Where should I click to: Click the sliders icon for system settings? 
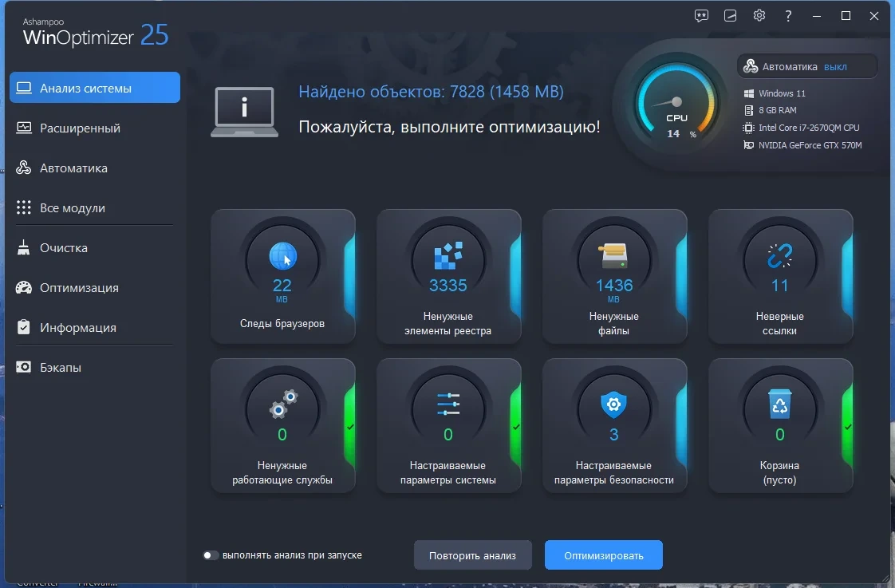point(448,404)
